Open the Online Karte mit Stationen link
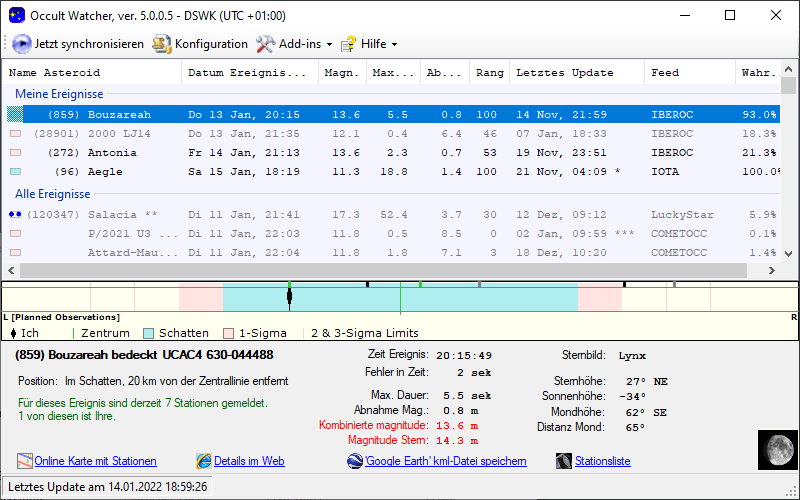Image resolution: width=800 pixels, height=500 pixels. [95, 461]
